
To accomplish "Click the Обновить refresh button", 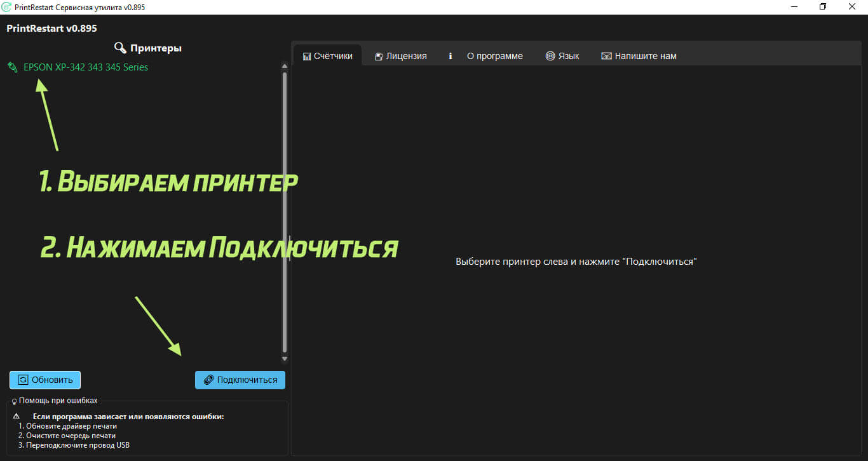I will (x=45, y=380).
